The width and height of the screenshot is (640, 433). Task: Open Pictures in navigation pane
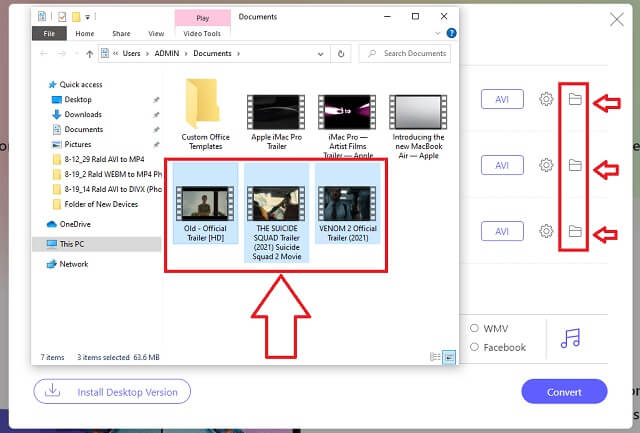(x=78, y=144)
